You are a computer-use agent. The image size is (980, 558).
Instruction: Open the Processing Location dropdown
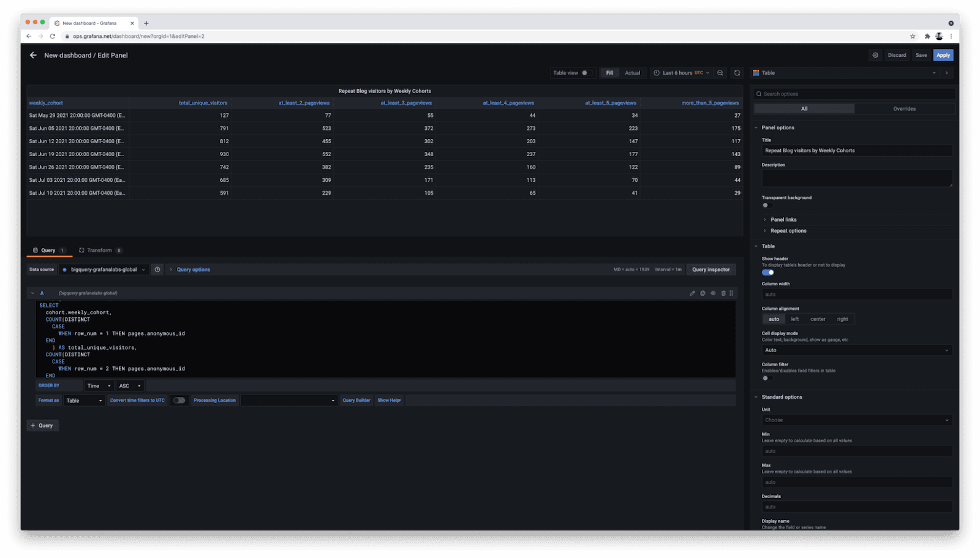(x=289, y=401)
